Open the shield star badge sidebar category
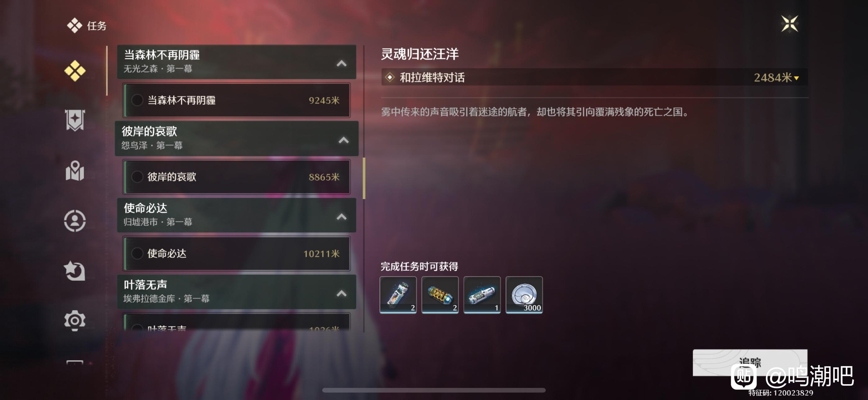This screenshot has height=400, width=868. [75, 120]
